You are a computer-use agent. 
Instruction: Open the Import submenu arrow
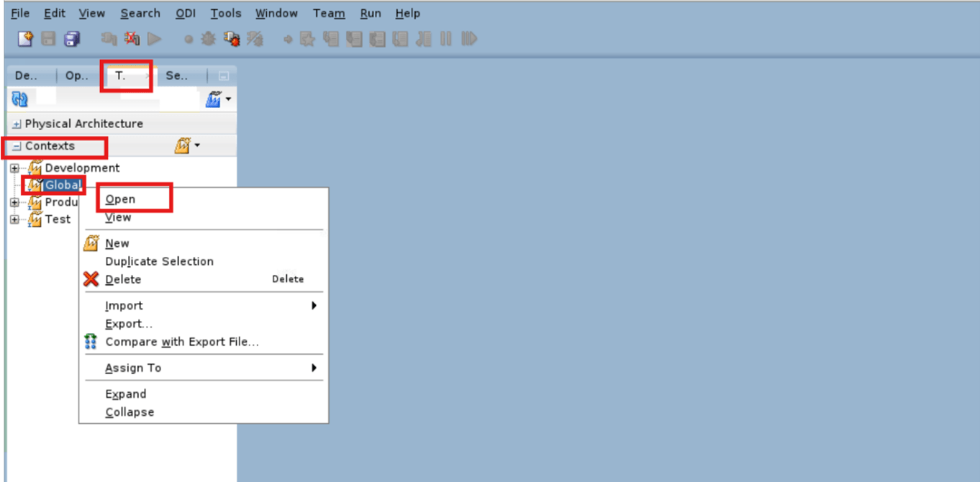pyautogui.click(x=314, y=306)
